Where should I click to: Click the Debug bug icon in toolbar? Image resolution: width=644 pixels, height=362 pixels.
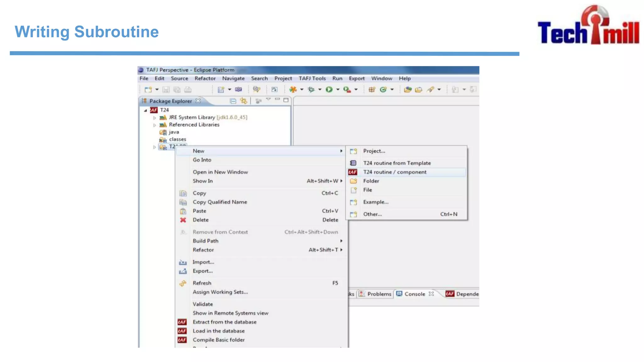pyautogui.click(x=311, y=90)
